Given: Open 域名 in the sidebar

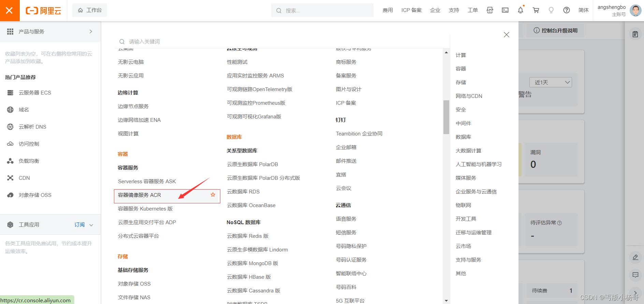Looking at the screenshot, I should click(24, 110).
